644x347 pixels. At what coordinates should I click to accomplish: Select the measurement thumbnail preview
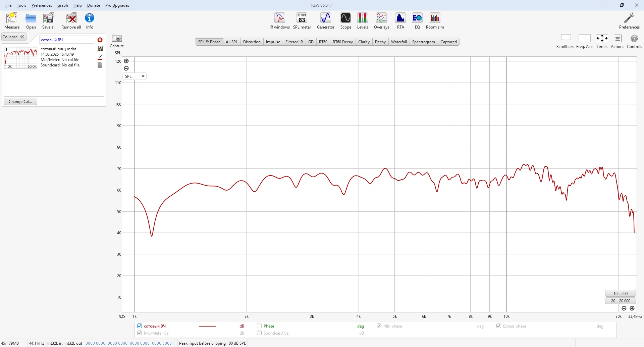pos(20,58)
